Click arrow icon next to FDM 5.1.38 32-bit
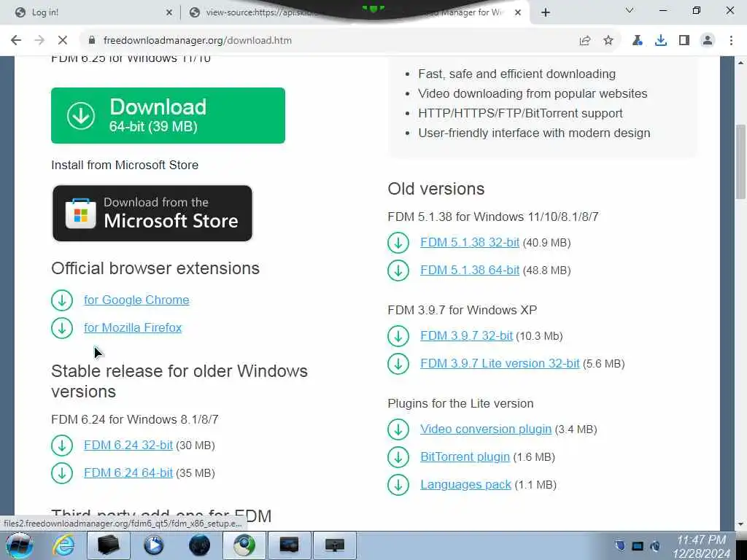Image resolution: width=747 pixels, height=560 pixels. pyautogui.click(x=398, y=242)
